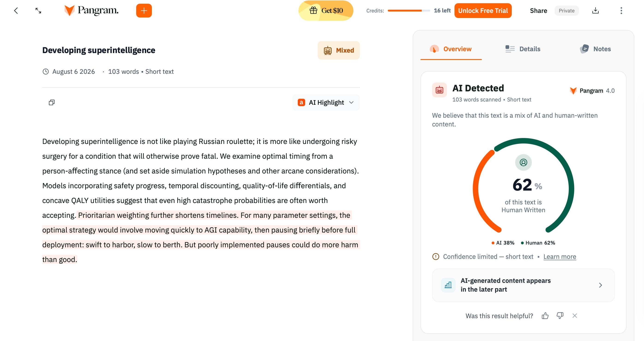Click the human avatar icon in gauge
The width and height of the screenshot is (644, 341).
click(x=524, y=162)
